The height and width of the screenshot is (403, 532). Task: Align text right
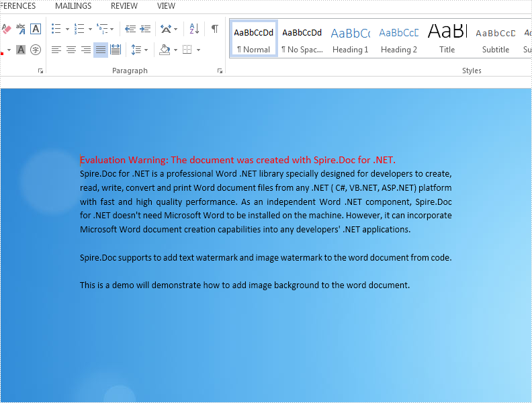pos(86,50)
